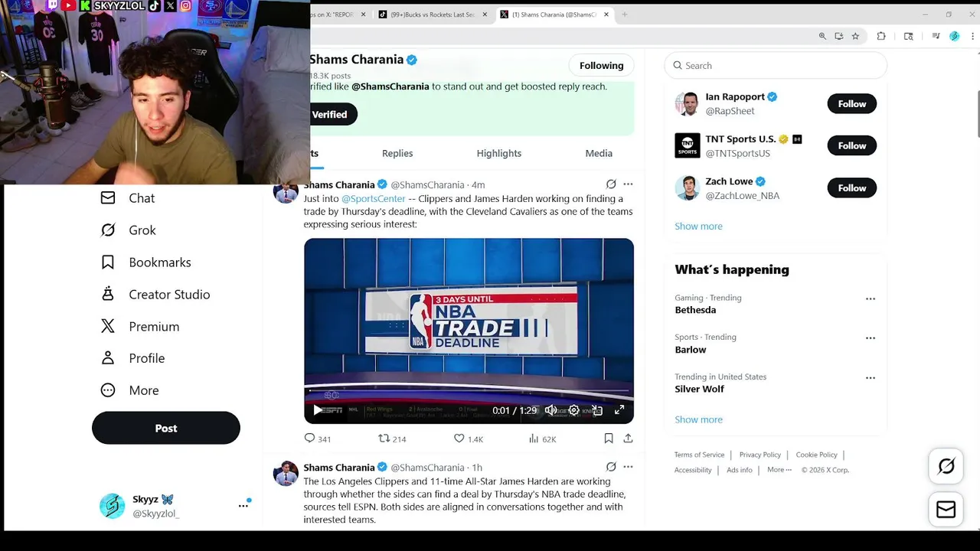
Task: Click Grok icon on the 1h post
Action: pyautogui.click(x=611, y=467)
